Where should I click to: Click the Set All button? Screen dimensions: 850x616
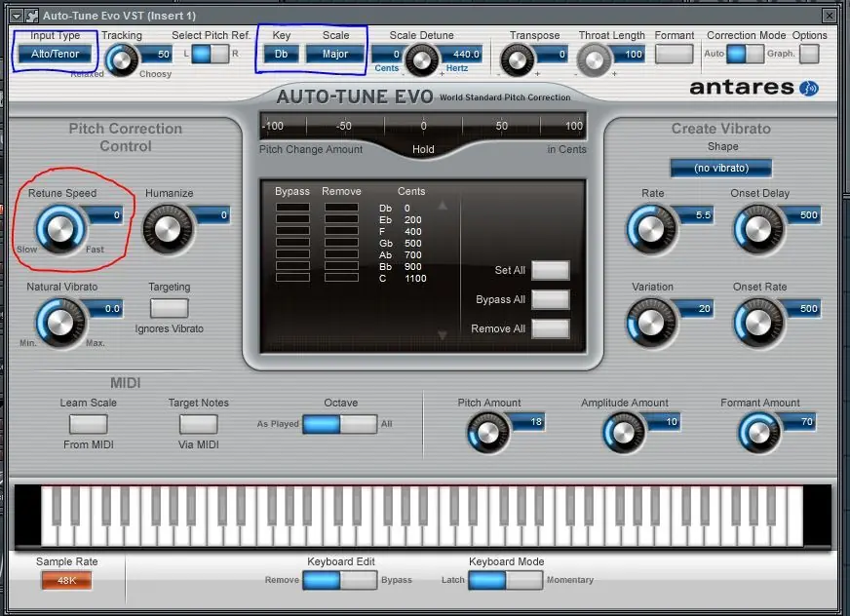(551, 270)
